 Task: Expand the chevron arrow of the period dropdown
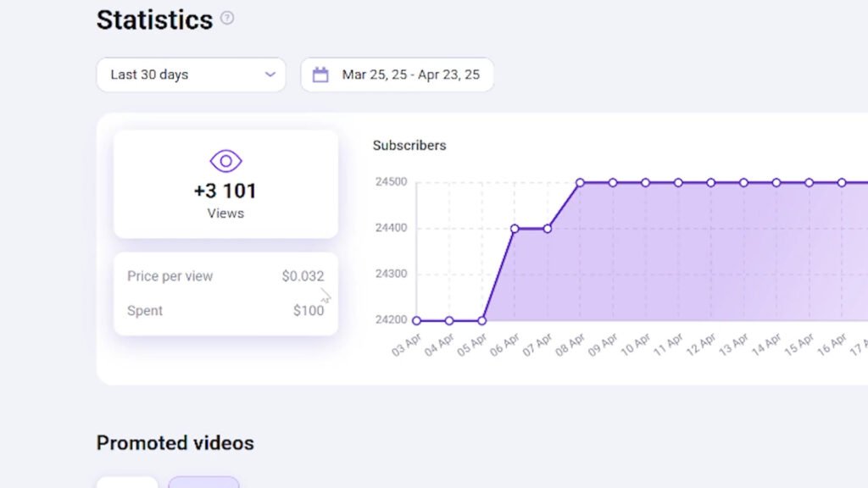pyautogui.click(x=270, y=75)
